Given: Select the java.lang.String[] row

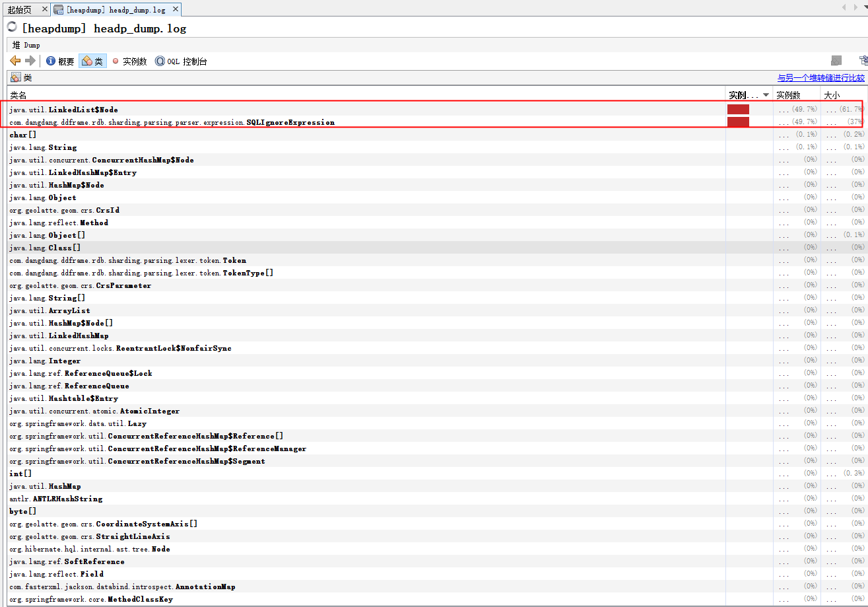Looking at the screenshot, I should tap(436, 298).
